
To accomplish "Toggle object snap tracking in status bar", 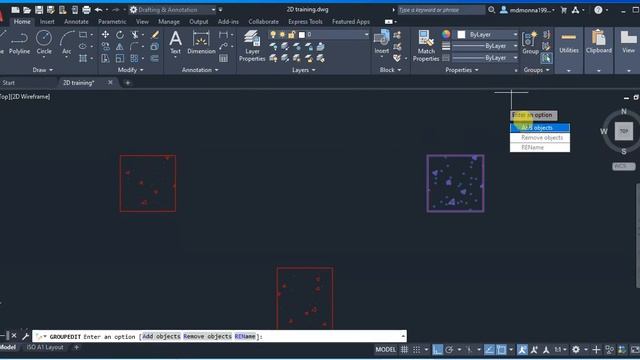I will point(489,350).
